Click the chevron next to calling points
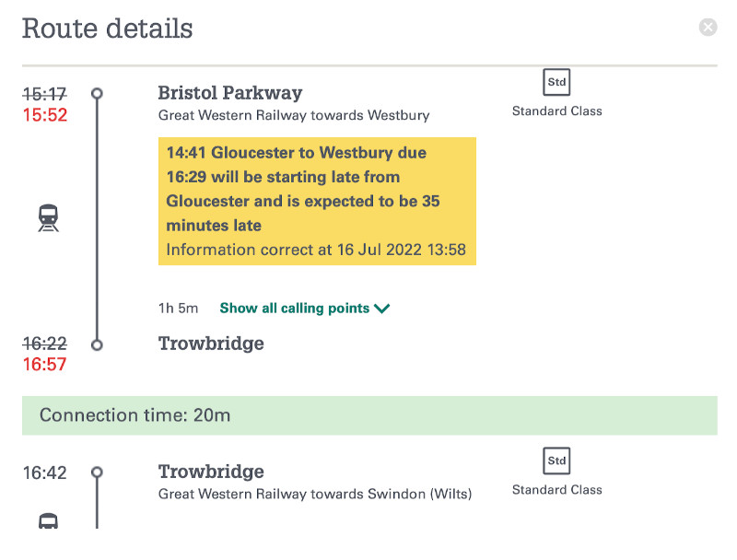 pos(382,309)
